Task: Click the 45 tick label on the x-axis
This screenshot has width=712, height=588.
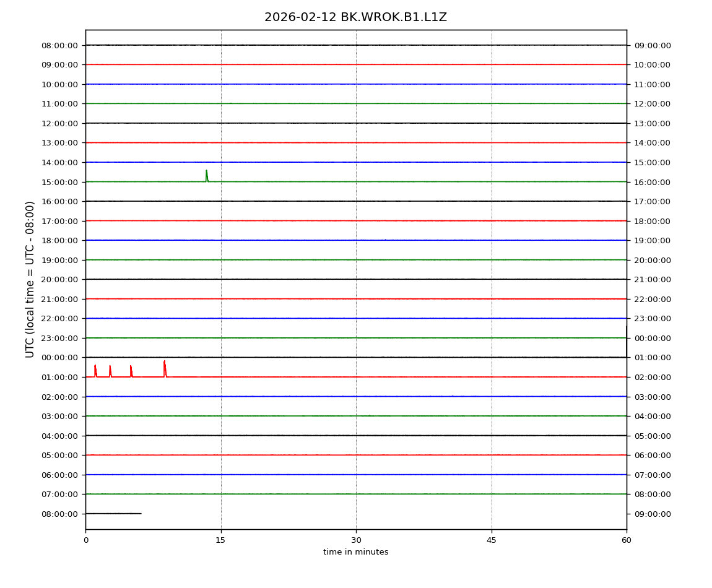Action: (x=492, y=540)
